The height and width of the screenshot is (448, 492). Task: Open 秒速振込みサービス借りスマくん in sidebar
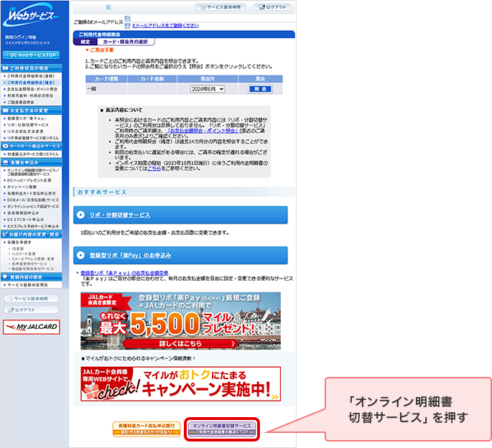pos(32,154)
